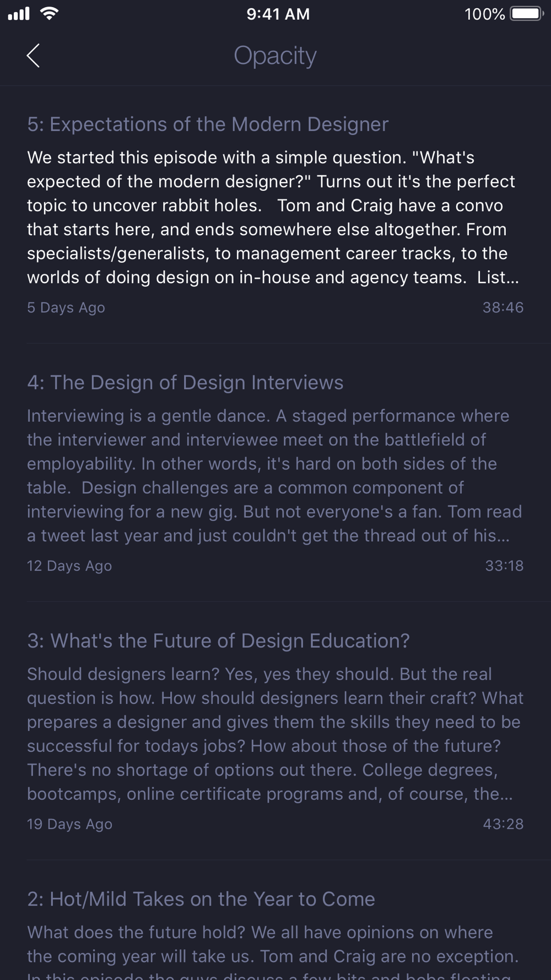Select the Interviewing is a gentle dance description
The height and width of the screenshot is (980, 551).
coord(274,476)
